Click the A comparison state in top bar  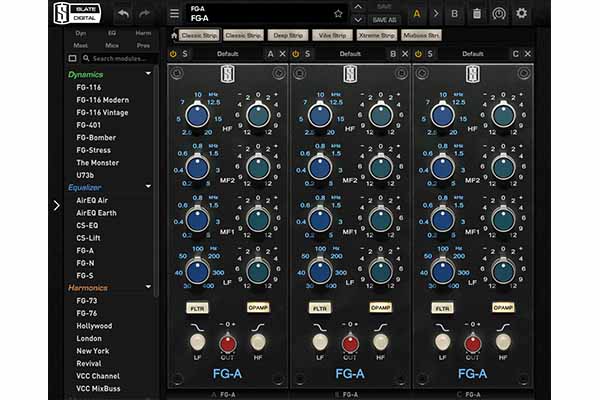[417, 14]
